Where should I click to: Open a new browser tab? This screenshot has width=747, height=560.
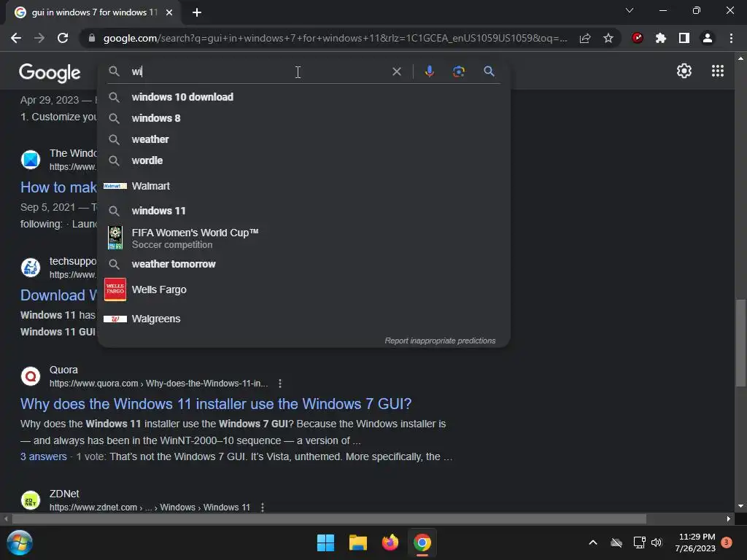(197, 12)
